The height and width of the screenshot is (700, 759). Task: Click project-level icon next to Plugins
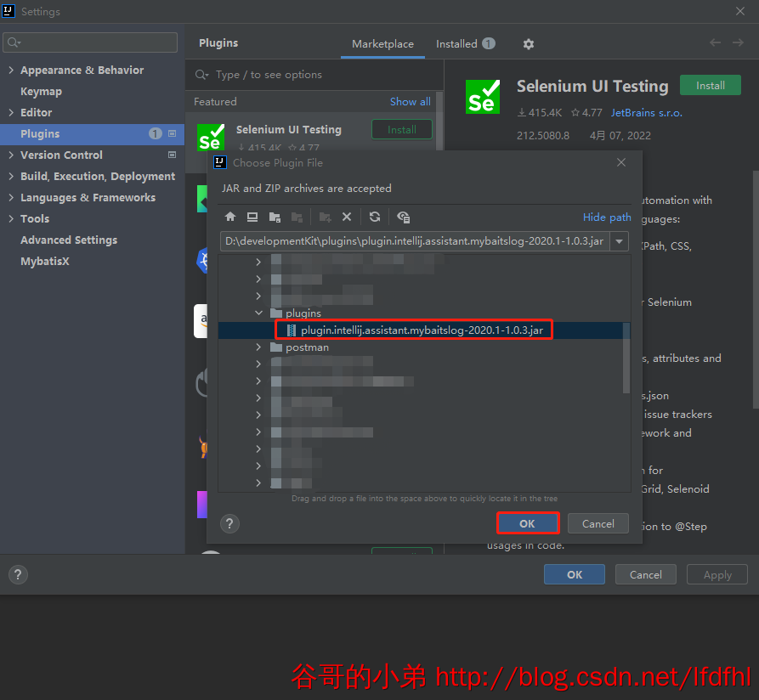172,133
